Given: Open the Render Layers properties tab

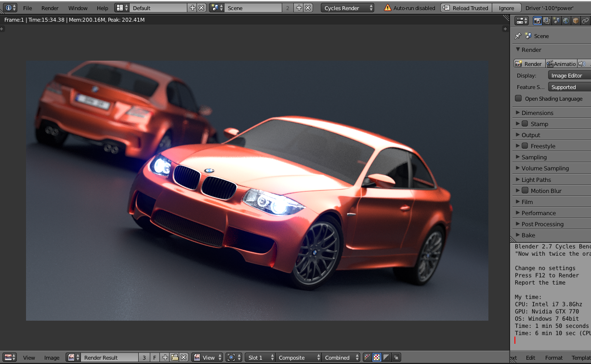Looking at the screenshot, I should (547, 21).
